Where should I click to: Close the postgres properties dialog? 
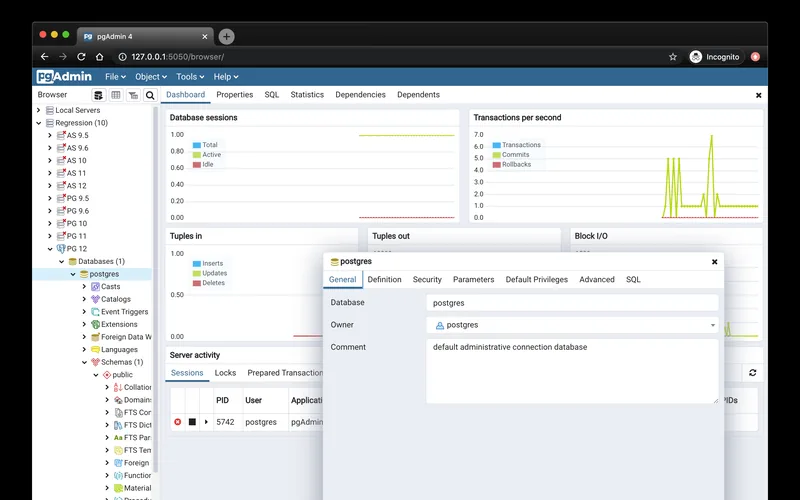point(714,262)
